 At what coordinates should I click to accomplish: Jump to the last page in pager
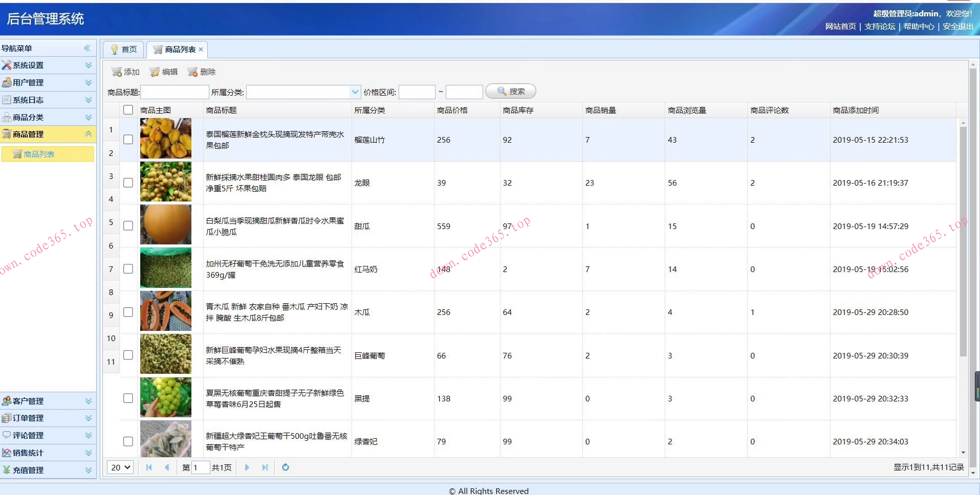click(x=265, y=467)
